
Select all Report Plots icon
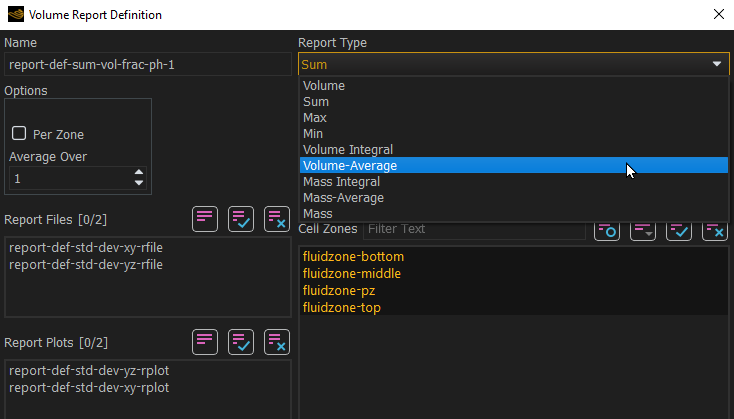click(241, 342)
